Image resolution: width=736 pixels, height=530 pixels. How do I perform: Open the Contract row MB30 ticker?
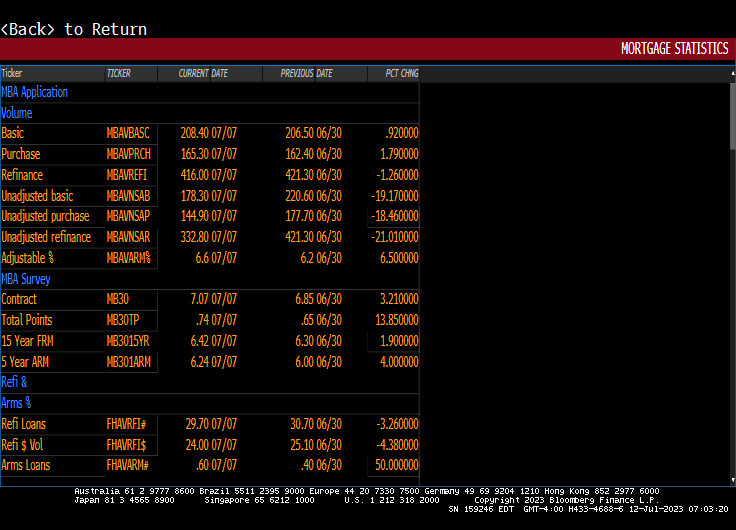click(x=118, y=299)
